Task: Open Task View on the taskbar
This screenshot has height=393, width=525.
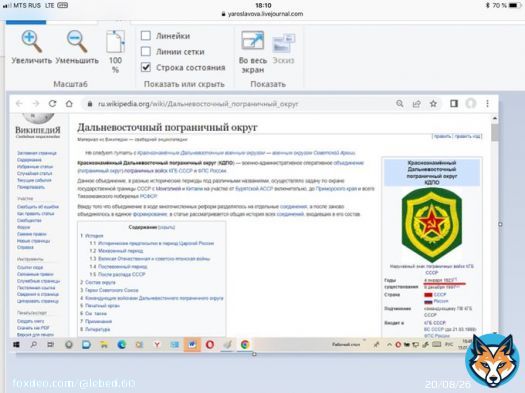Action: tap(51, 344)
